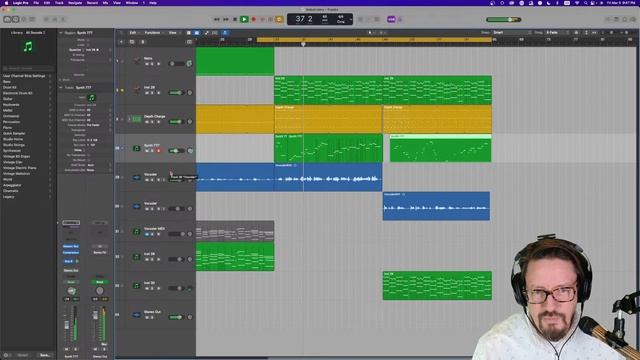Screen dimensions: 640x360
Task: Mute the Stereo Out track
Action: [x=147, y=317]
